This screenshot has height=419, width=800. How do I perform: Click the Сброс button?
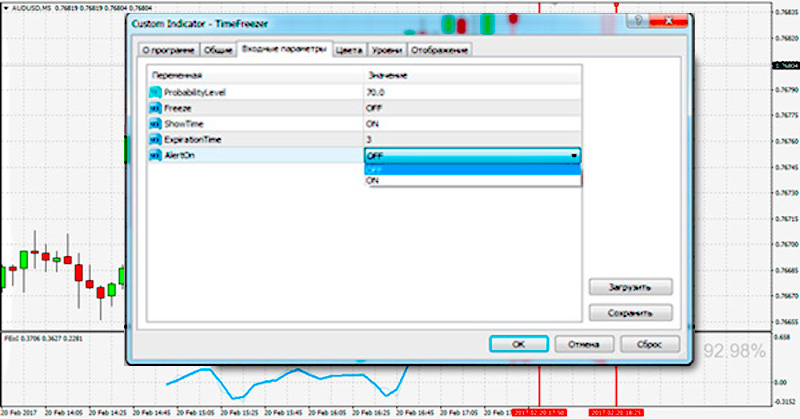pos(649,344)
